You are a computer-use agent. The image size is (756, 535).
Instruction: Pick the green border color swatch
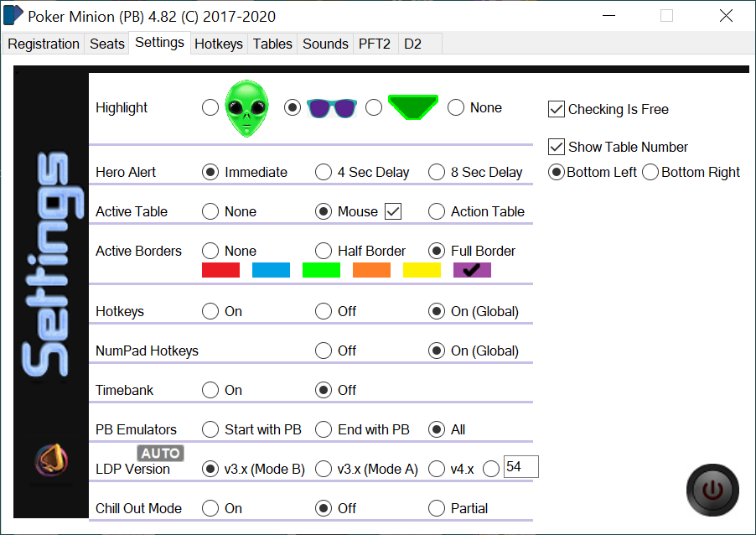pyautogui.click(x=321, y=270)
